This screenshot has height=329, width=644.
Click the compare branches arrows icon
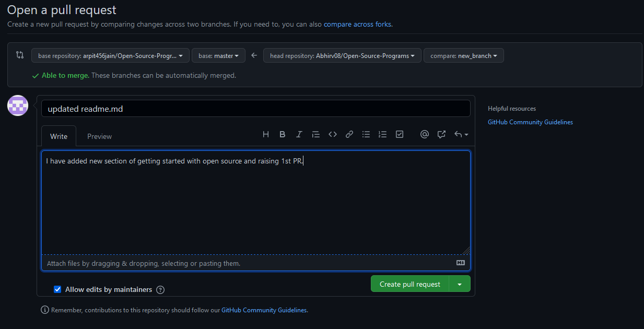tap(20, 55)
